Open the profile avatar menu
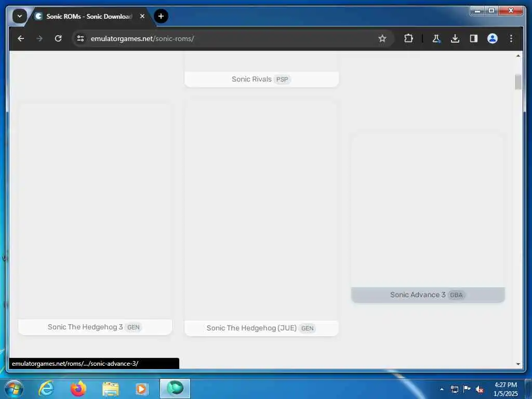This screenshot has height=399, width=532. 493,38
